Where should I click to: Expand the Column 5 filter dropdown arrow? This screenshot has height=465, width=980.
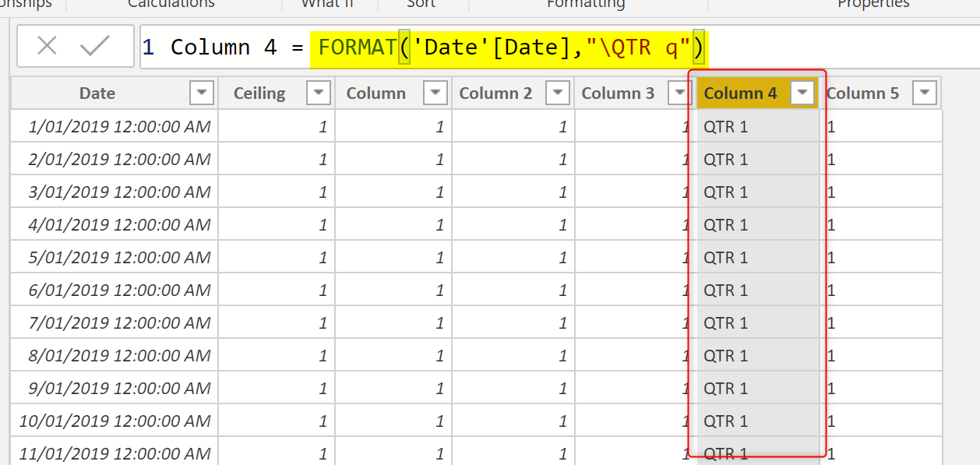(x=925, y=93)
